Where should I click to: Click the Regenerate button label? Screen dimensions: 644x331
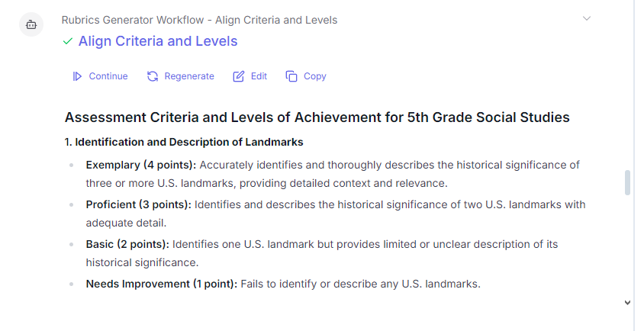click(189, 76)
